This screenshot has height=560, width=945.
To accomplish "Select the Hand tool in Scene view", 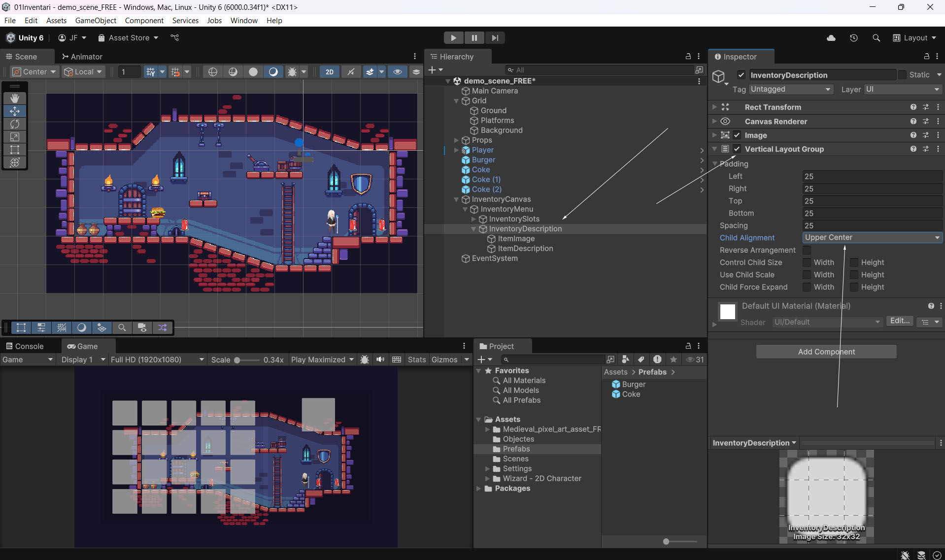I will (x=15, y=99).
